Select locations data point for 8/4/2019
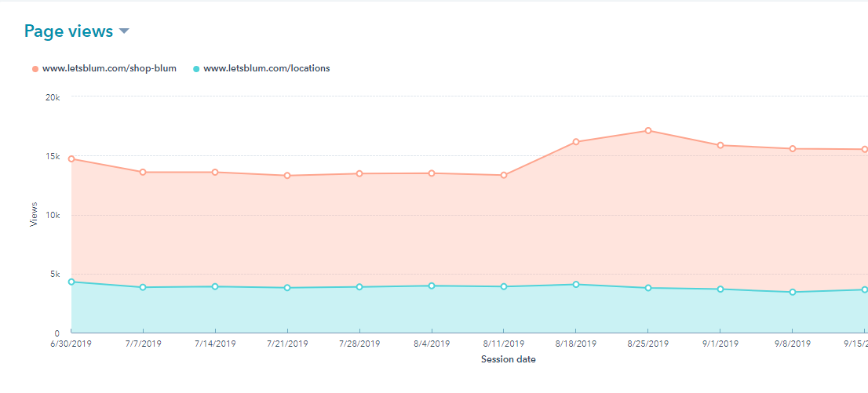This screenshot has width=868, height=393. click(x=432, y=286)
